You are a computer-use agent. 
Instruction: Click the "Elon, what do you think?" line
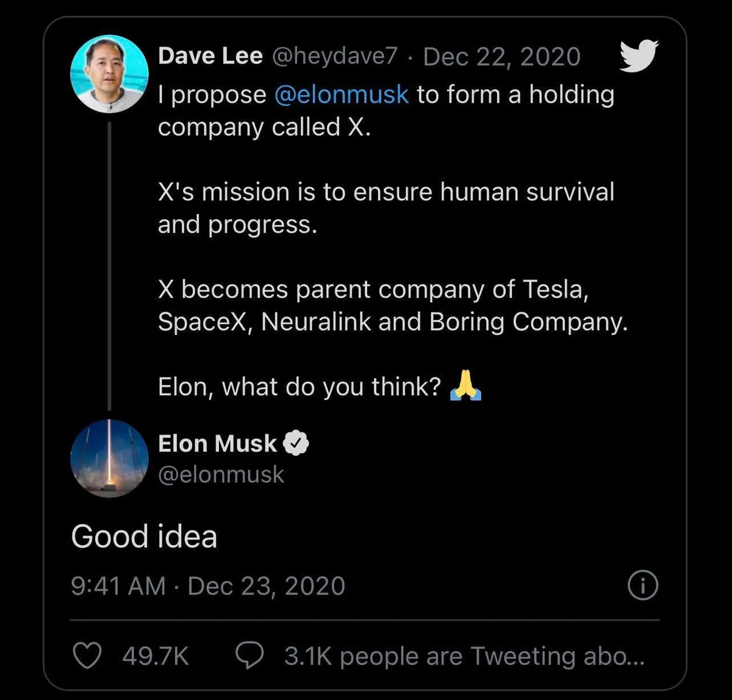299,387
